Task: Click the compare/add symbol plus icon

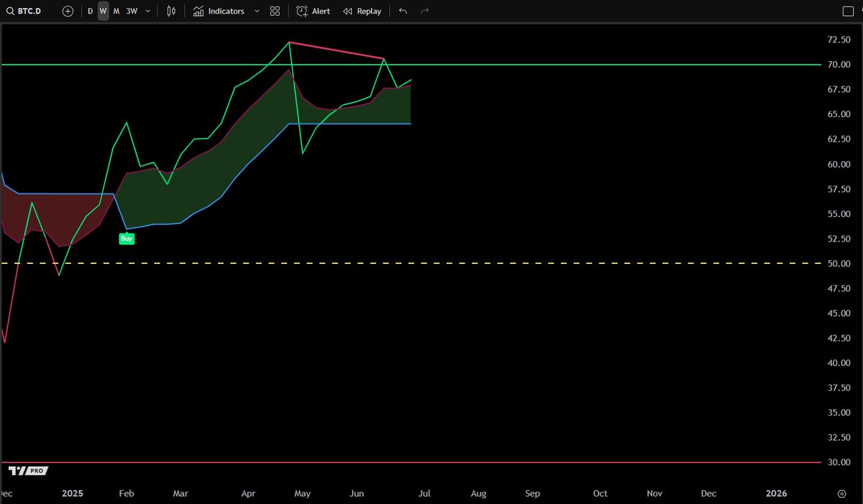Action: tap(68, 11)
